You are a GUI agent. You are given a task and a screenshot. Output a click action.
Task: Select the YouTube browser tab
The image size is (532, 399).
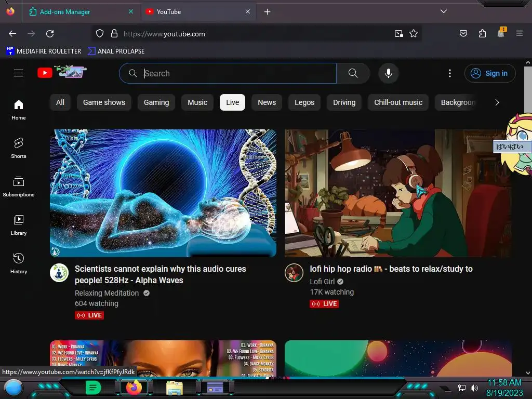198,12
